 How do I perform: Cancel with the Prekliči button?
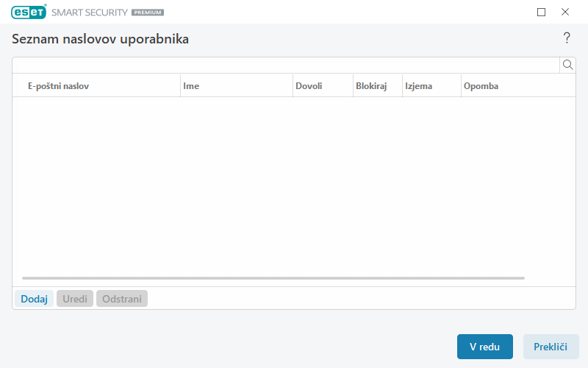551,347
